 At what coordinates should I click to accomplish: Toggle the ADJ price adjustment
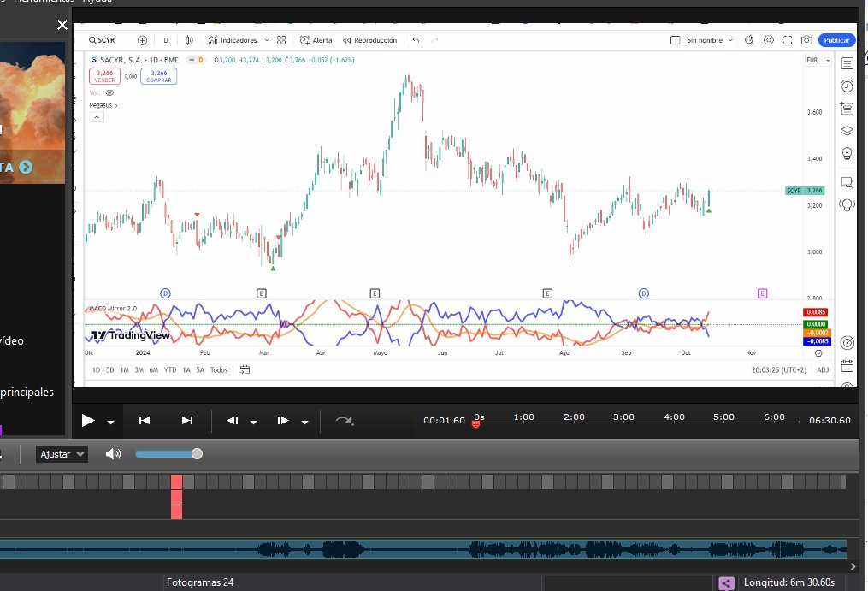pos(823,370)
